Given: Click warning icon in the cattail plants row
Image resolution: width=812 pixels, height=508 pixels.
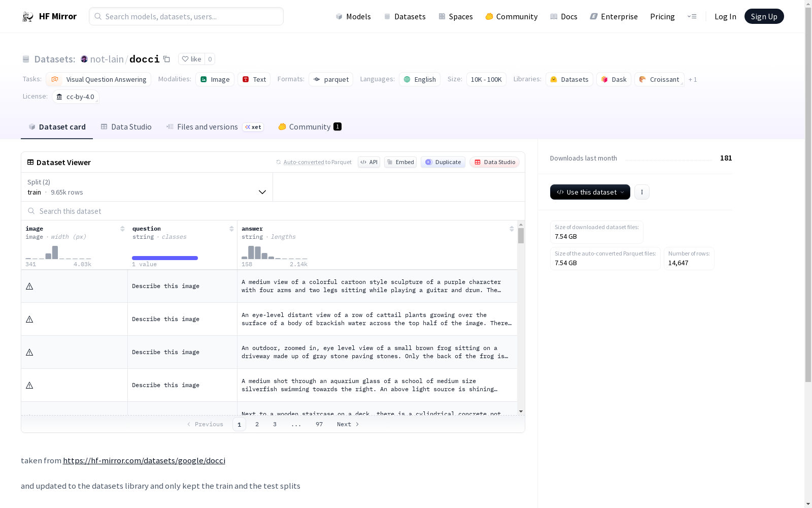Looking at the screenshot, I should coord(29,320).
